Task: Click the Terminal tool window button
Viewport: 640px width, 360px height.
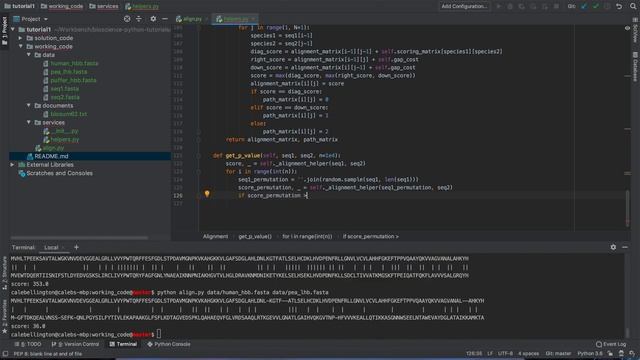Action: (x=123, y=344)
